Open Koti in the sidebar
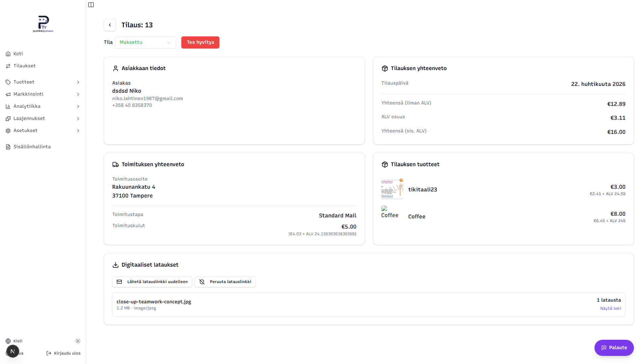 (43, 54)
